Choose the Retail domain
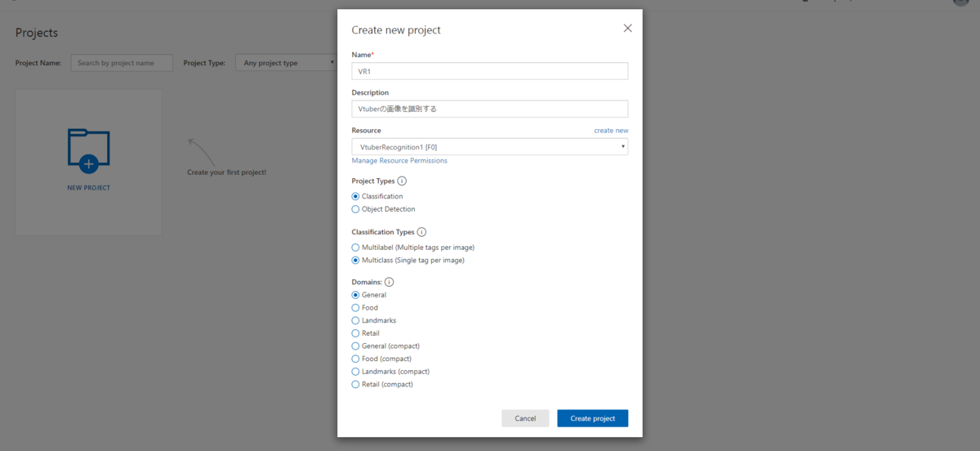This screenshot has height=451, width=980. coord(355,333)
